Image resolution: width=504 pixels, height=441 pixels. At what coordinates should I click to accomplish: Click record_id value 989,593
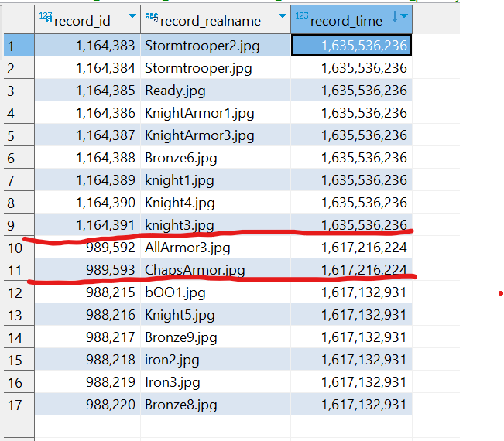point(87,270)
